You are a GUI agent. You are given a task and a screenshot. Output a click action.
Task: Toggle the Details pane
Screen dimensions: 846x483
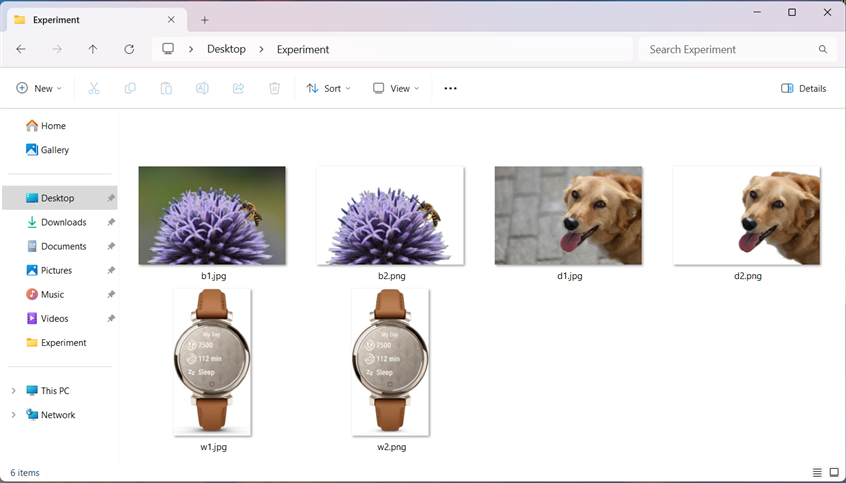click(x=804, y=88)
